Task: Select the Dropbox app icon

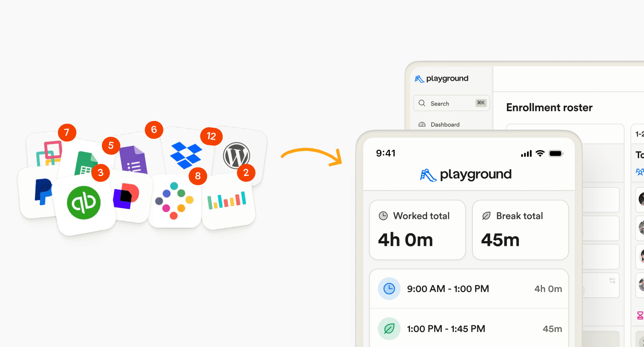Action: (x=186, y=155)
